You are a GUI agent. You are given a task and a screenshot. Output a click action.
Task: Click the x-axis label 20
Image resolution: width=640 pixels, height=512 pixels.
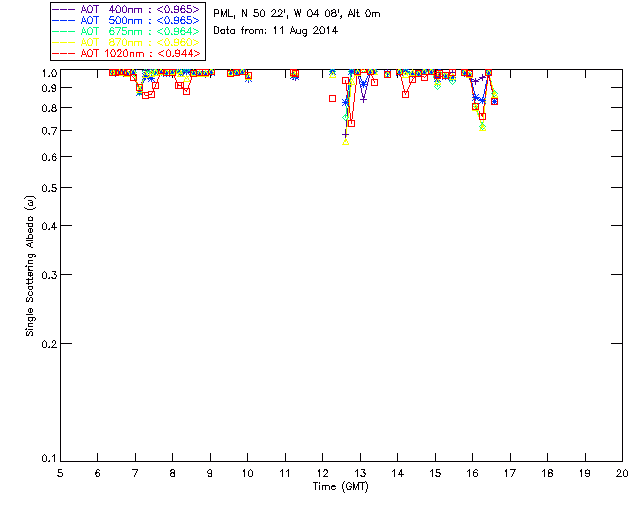pyautogui.click(x=622, y=473)
